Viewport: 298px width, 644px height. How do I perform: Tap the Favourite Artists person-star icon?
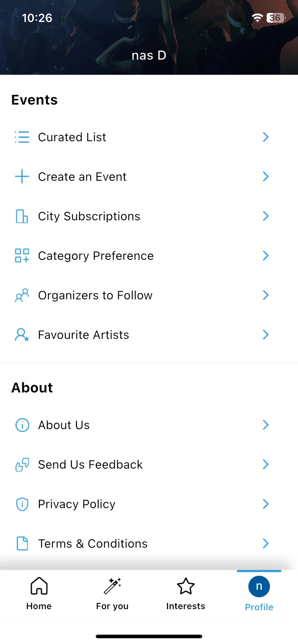coord(22,335)
